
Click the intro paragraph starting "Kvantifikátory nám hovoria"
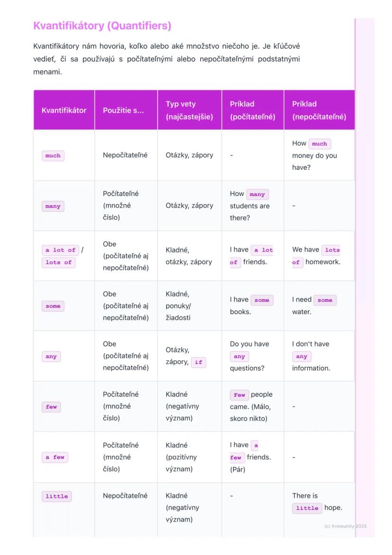tap(166, 59)
